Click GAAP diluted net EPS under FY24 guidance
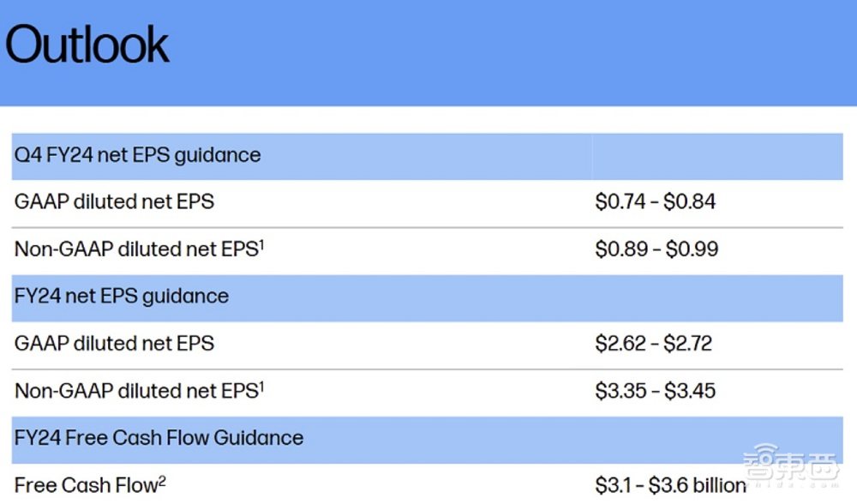 click(114, 344)
